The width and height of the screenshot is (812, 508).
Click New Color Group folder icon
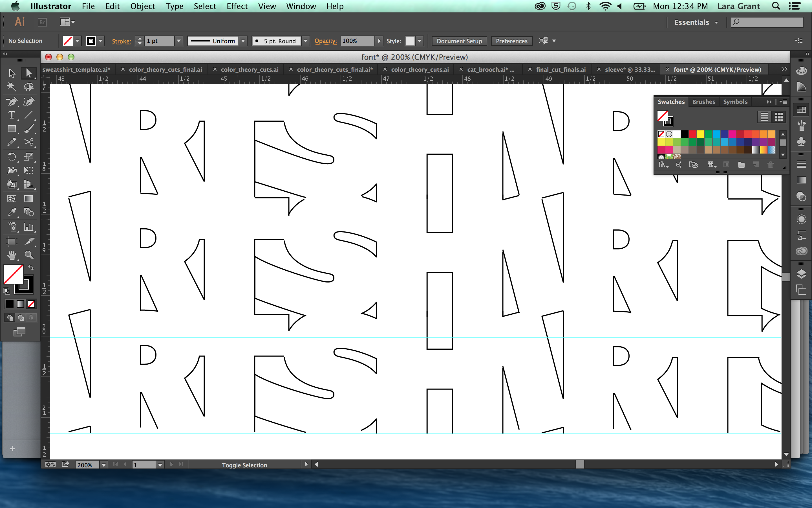pyautogui.click(x=741, y=165)
